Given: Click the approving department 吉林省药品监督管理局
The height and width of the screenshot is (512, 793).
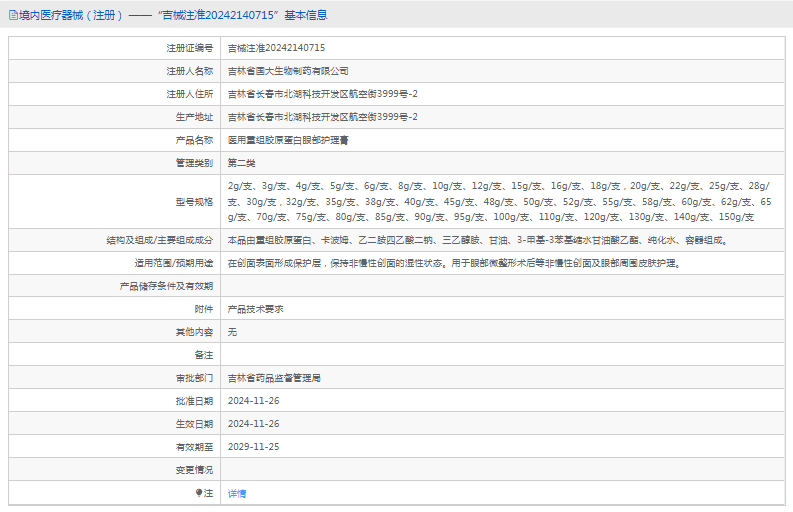Looking at the screenshot, I should (274, 378).
